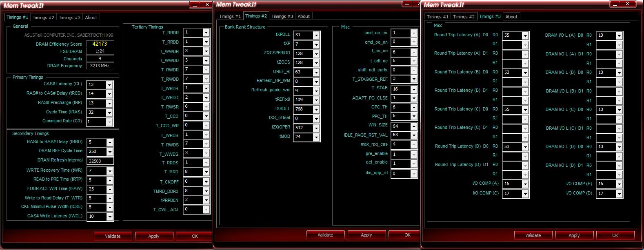This screenshot has width=644, height=250.
Task: Open Timings #2 tab in left window
Action: pyautogui.click(x=43, y=18)
